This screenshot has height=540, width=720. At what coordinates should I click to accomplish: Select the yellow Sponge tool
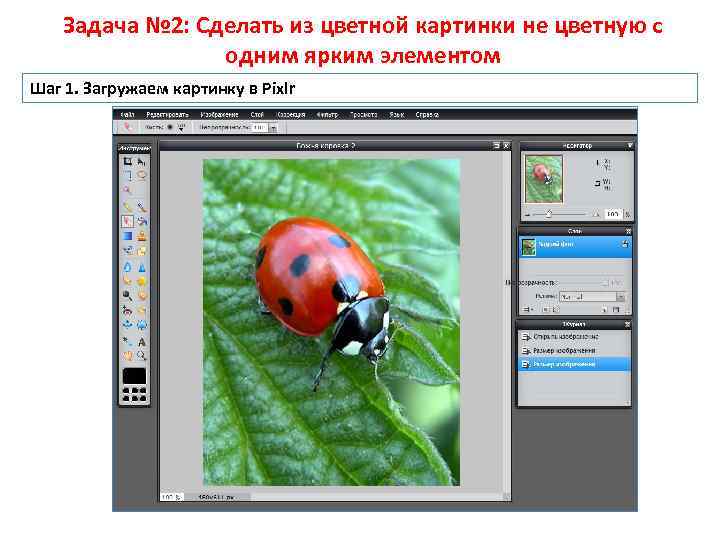[x=141, y=281]
